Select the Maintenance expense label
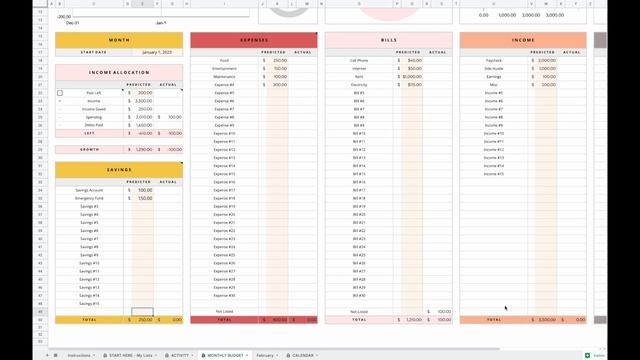 pos(224,77)
